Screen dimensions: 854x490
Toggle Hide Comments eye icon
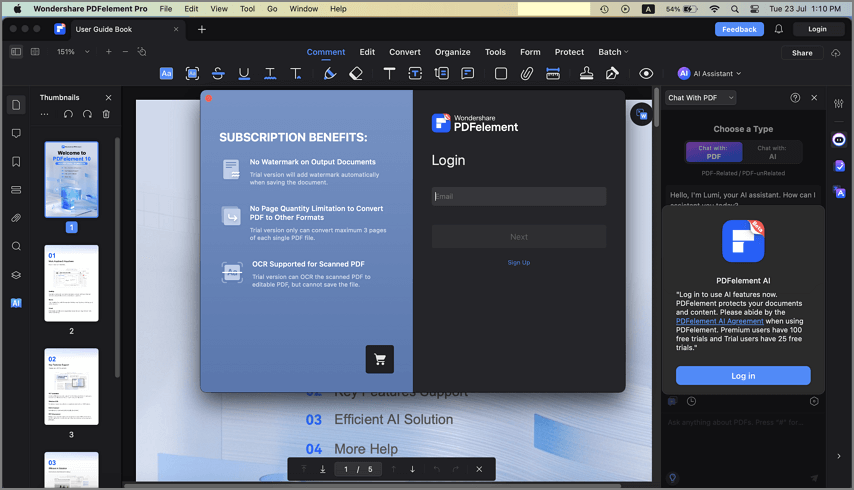pos(646,74)
